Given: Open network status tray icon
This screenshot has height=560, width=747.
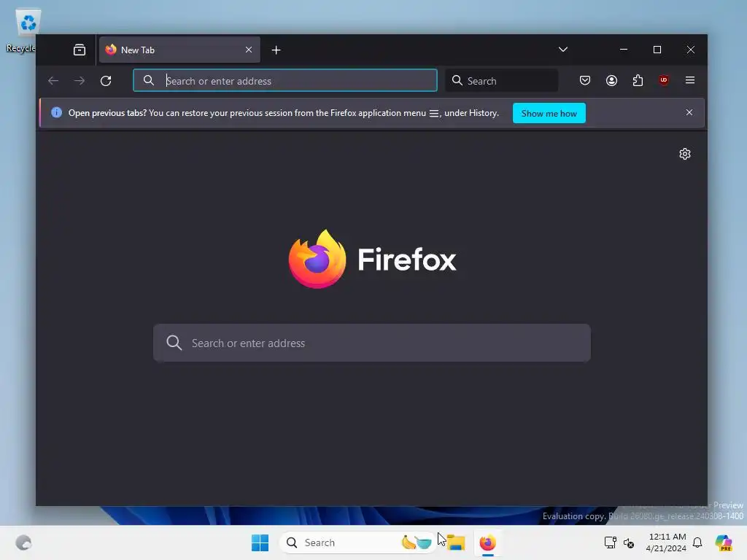Looking at the screenshot, I should tap(610, 542).
